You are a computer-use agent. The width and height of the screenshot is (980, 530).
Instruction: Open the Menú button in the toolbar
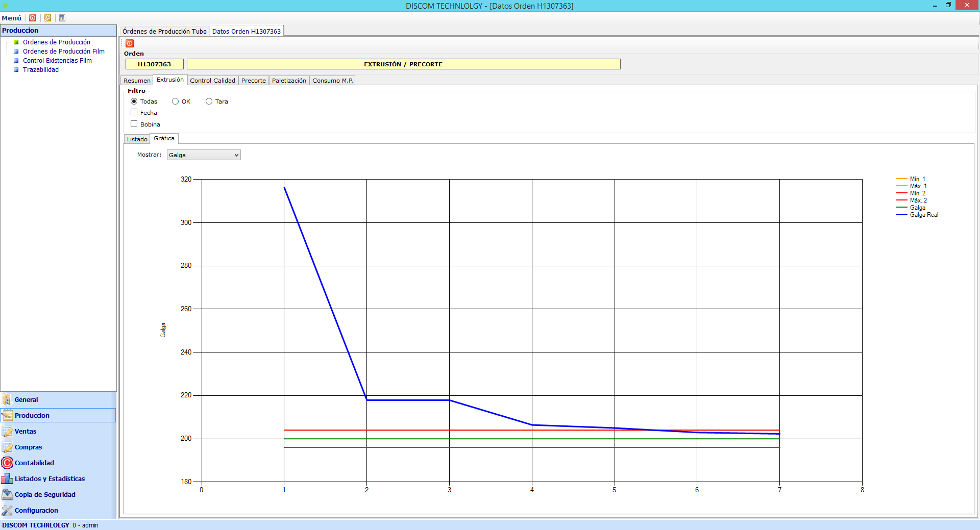point(12,18)
